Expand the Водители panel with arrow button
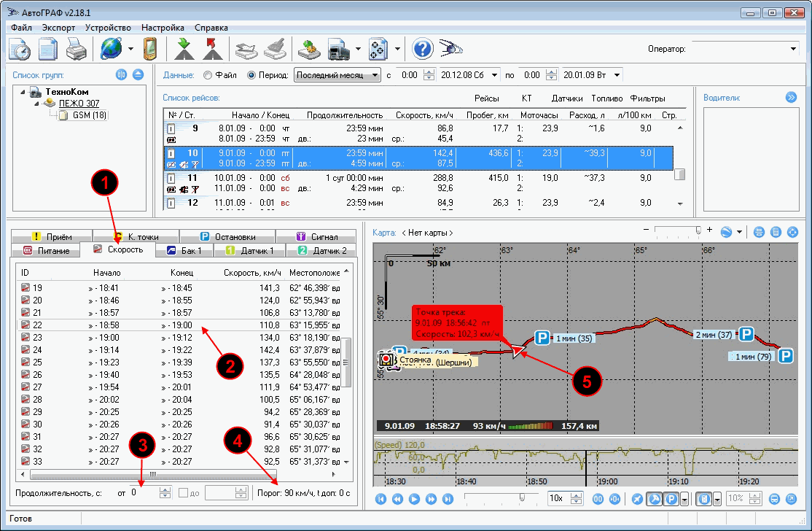This screenshot has width=812, height=531. pos(791,97)
